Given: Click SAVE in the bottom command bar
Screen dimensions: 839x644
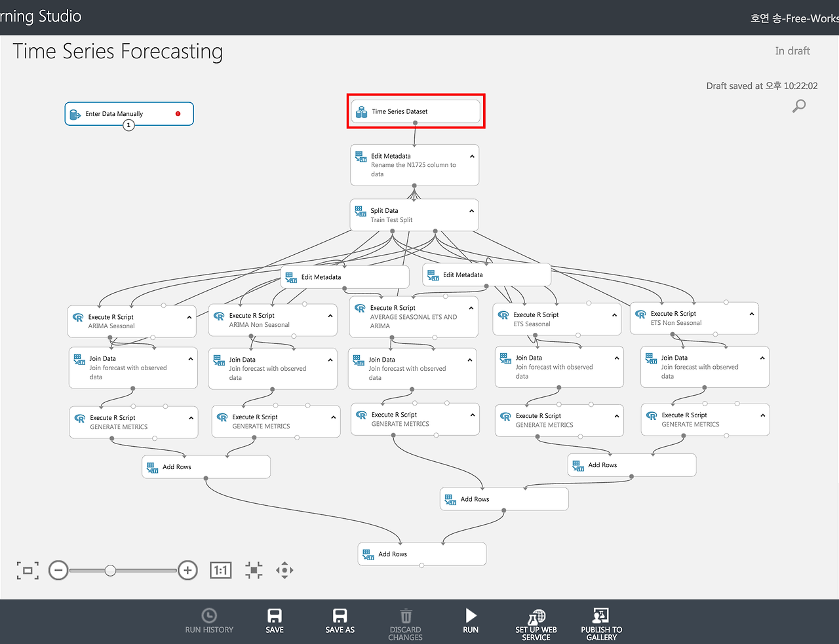Looking at the screenshot, I should (x=275, y=621).
